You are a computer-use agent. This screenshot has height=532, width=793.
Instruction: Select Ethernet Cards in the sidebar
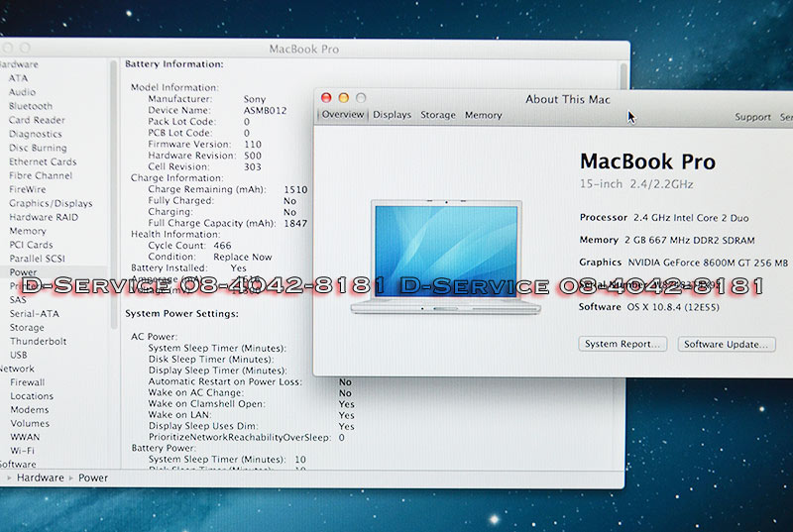43,161
